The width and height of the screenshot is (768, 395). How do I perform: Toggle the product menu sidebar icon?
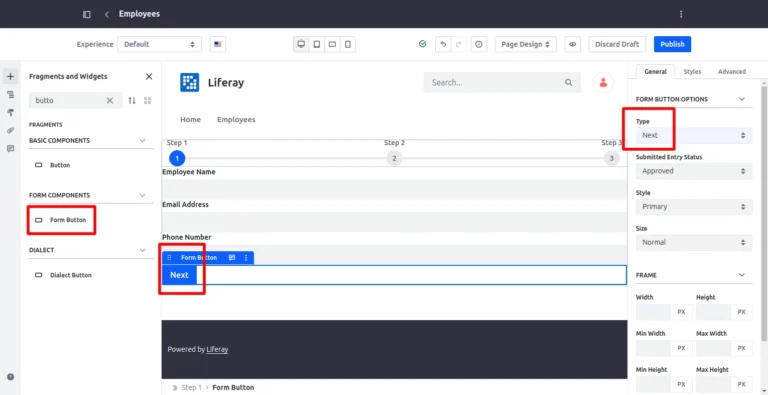click(87, 14)
